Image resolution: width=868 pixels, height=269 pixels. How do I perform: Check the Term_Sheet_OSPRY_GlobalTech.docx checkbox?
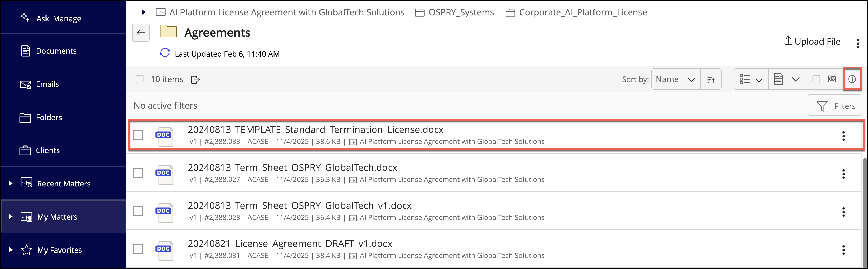[x=138, y=173]
